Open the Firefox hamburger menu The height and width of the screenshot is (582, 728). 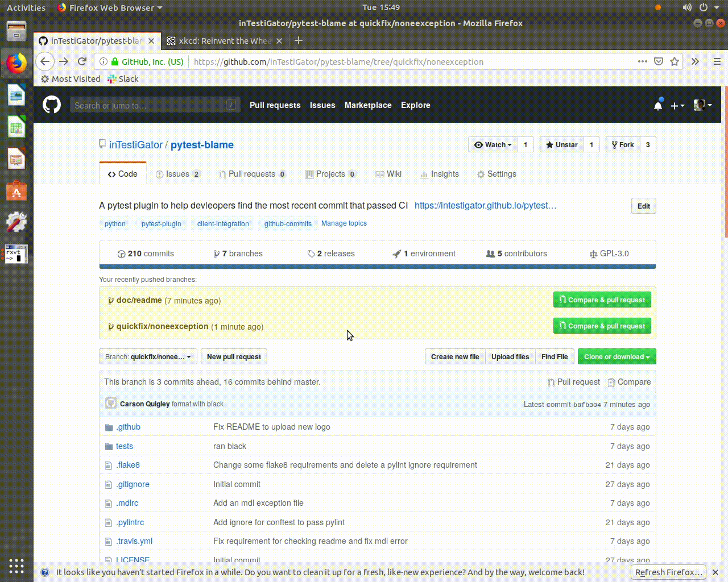(717, 61)
